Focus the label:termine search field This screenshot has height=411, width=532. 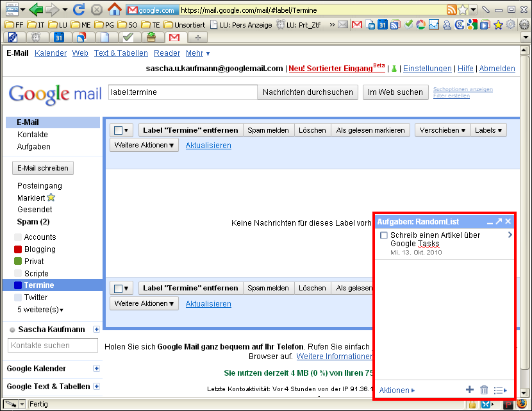pos(183,92)
